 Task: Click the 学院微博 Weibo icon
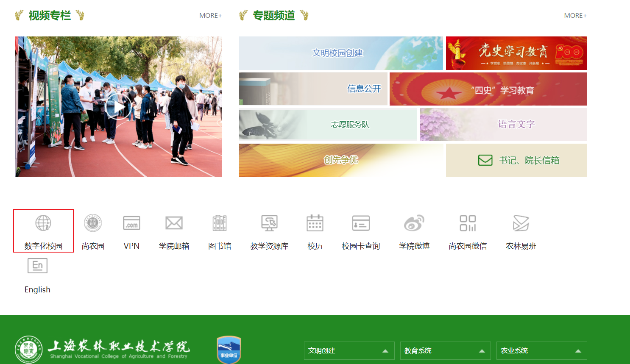414,223
